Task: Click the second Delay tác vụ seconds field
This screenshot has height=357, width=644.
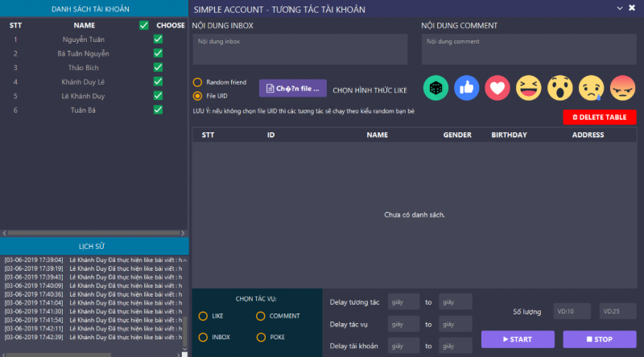Action: click(456, 324)
